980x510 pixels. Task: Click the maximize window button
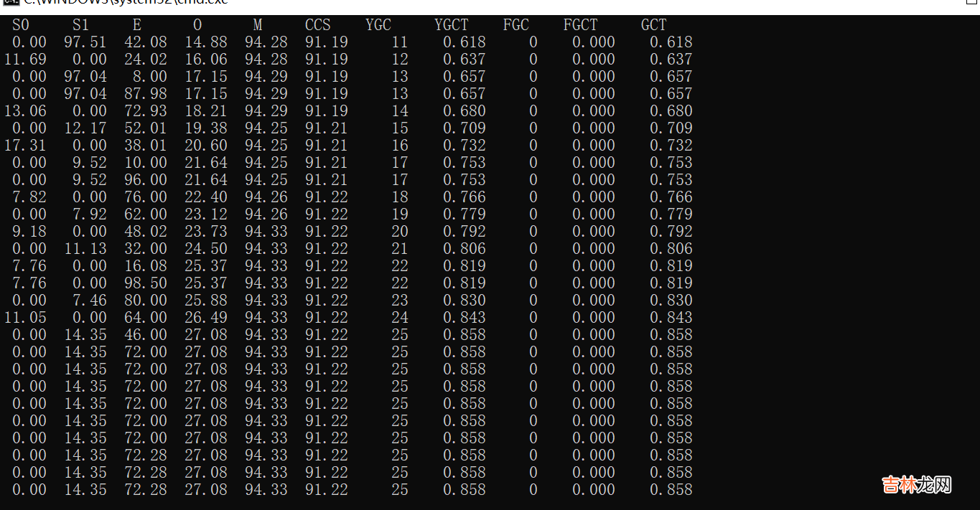(x=971, y=2)
